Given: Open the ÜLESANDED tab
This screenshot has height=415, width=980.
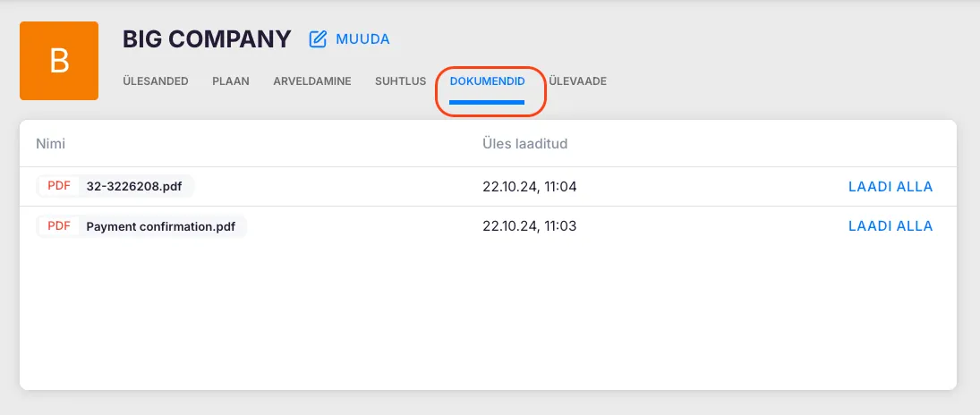Looking at the screenshot, I should point(155,81).
